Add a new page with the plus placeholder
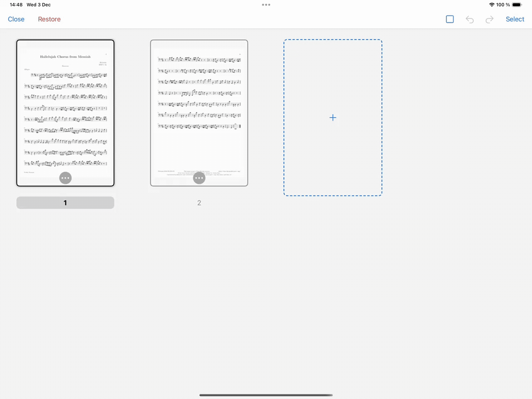The width and height of the screenshot is (532, 399). click(x=333, y=118)
